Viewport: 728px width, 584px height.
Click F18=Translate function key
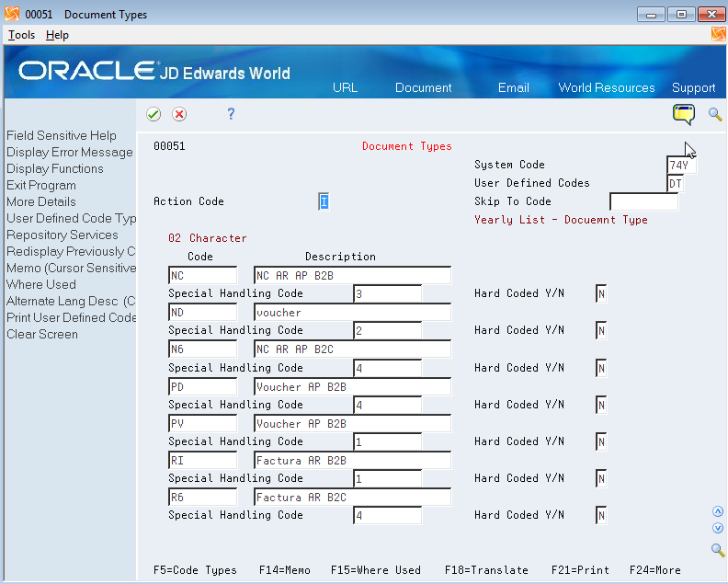click(x=486, y=570)
